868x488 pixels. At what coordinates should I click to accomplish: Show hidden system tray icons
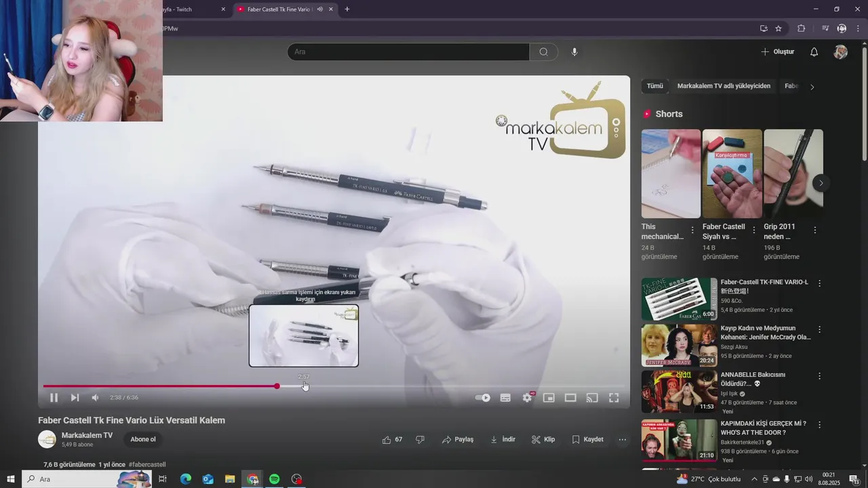(754, 479)
